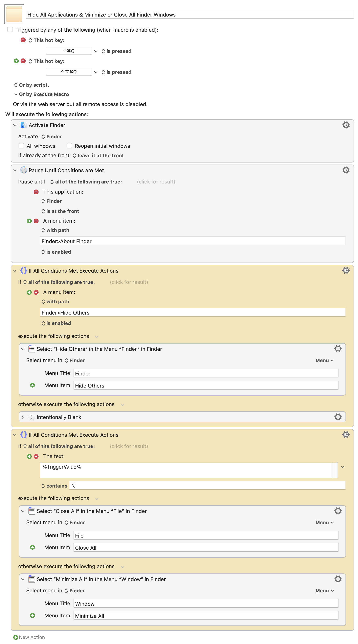Add condition with green plus by 'Finder>Hide Others' menu item

29,292
